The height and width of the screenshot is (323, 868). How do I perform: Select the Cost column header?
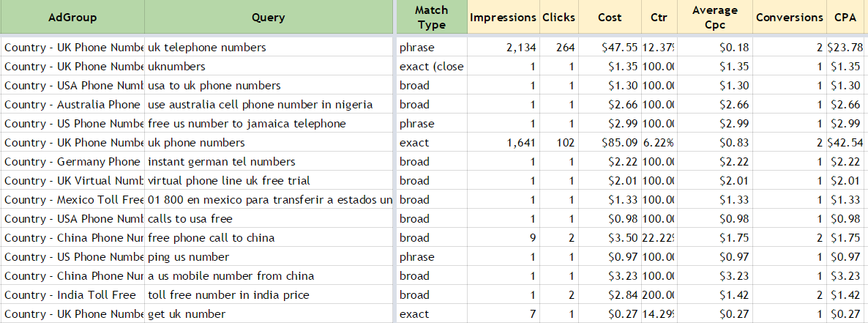[610, 18]
